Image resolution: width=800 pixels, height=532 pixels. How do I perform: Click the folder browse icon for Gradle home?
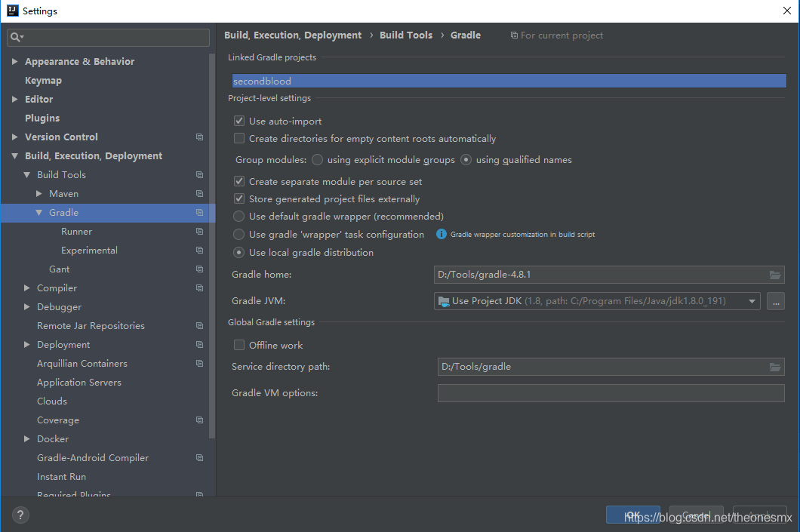pyautogui.click(x=775, y=275)
